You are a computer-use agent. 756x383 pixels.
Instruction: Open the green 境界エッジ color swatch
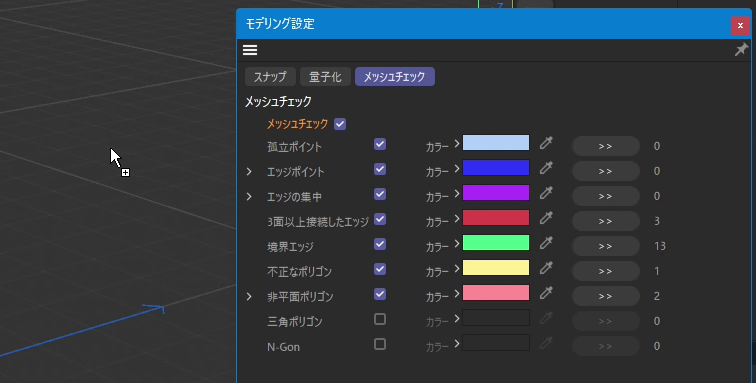(496, 243)
